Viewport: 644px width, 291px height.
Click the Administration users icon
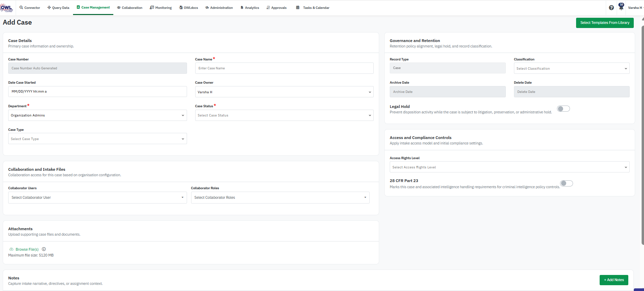207,8
